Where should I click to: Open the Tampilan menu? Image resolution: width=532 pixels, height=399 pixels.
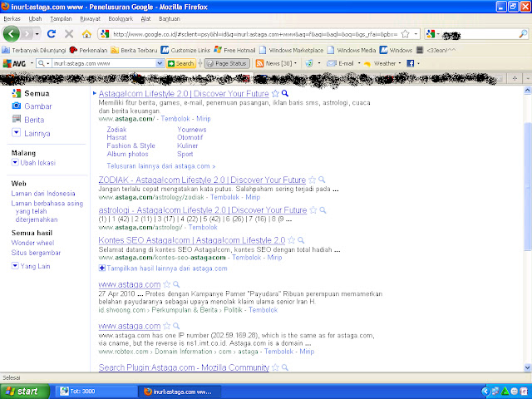coord(61,18)
